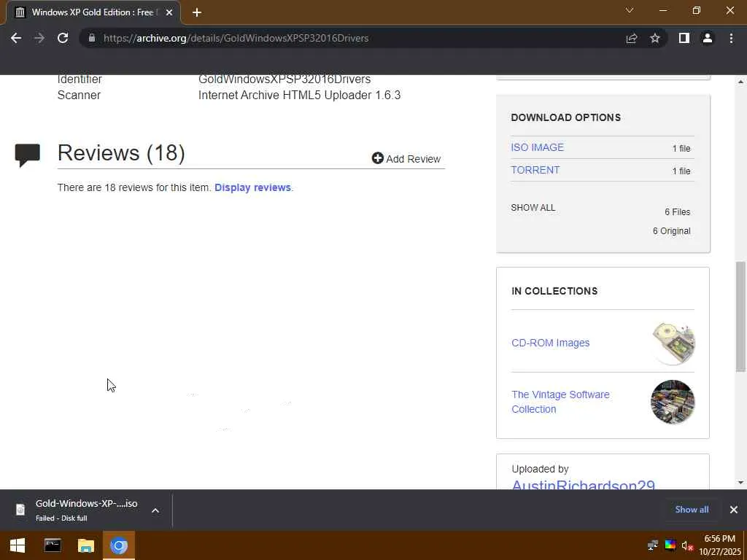The height and width of the screenshot is (560, 747).
Task: Download the ISO IMAGE option
Action: [538, 147]
